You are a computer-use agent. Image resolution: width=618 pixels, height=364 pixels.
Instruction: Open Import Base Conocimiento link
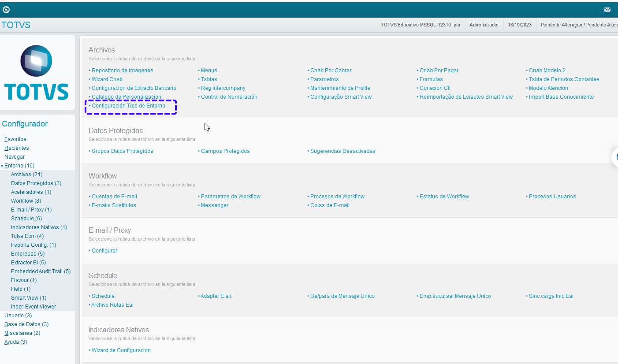tap(561, 97)
